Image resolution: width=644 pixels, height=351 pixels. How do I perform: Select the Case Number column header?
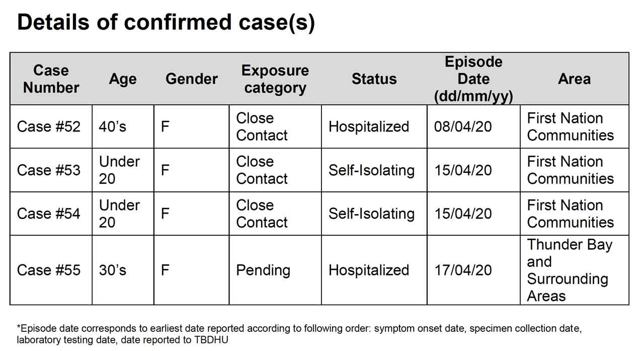pyautogui.click(x=51, y=79)
